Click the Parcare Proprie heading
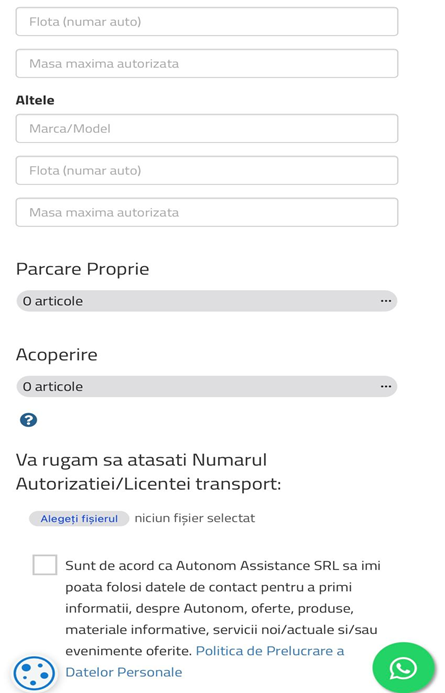The image size is (445, 693). (83, 269)
